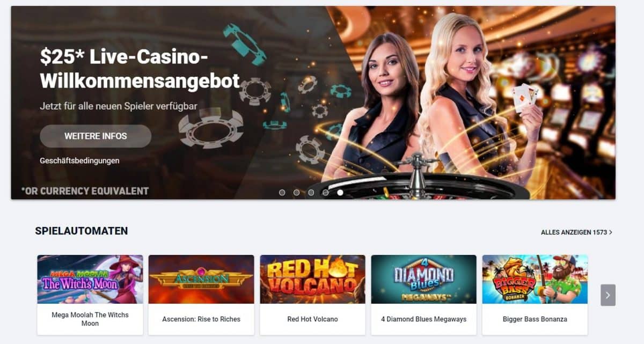Open 4 Diamond Blues Megaways thumbnail
The image size is (644, 344).
click(424, 279)
